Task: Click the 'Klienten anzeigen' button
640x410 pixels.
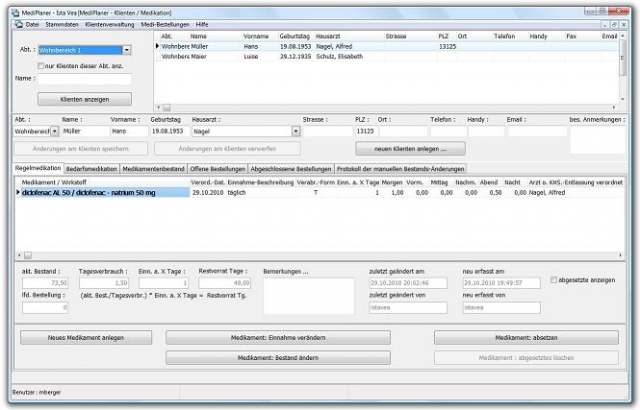Action: point(84,99)
